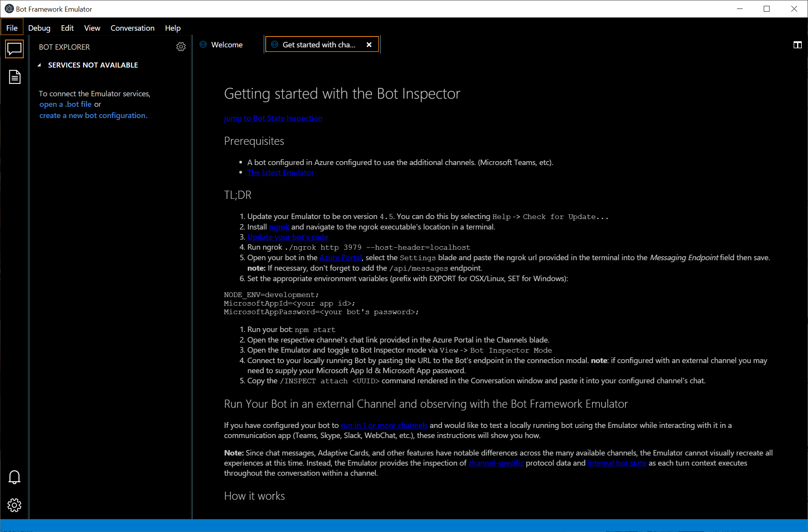The width and height of the screenshot is (808, 532).
Task: Open the Bot Explorer chat icon
Action: coord(14,49)
